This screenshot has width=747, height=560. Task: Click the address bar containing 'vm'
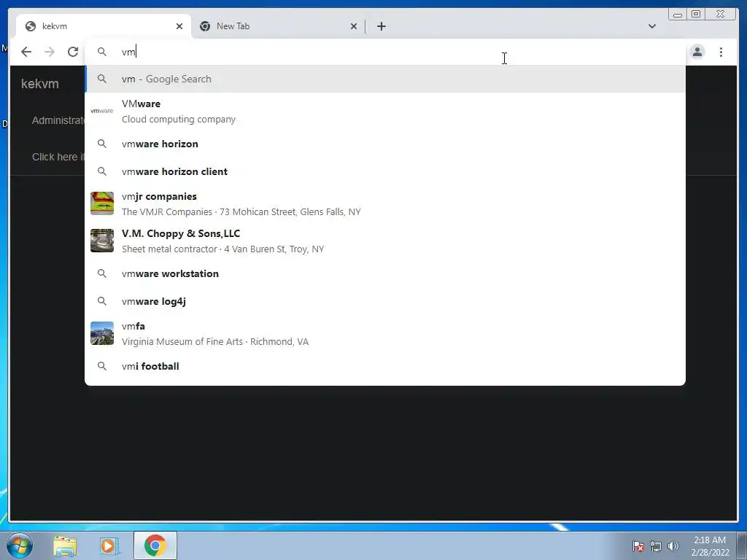pyautogui.click(x=385, y=52)
